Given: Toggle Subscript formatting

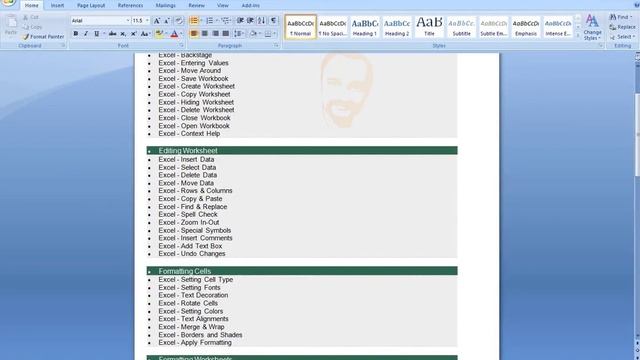Looking at the screenshot, I should click(123, 34).
